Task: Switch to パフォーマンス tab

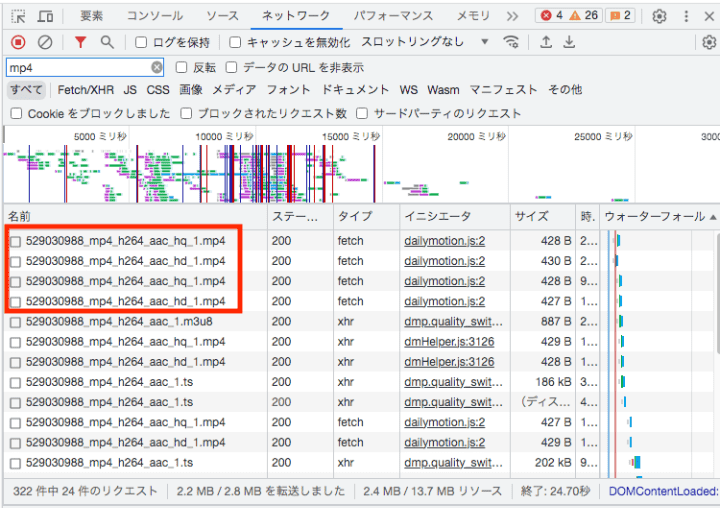Action: (x=393, y=16)
